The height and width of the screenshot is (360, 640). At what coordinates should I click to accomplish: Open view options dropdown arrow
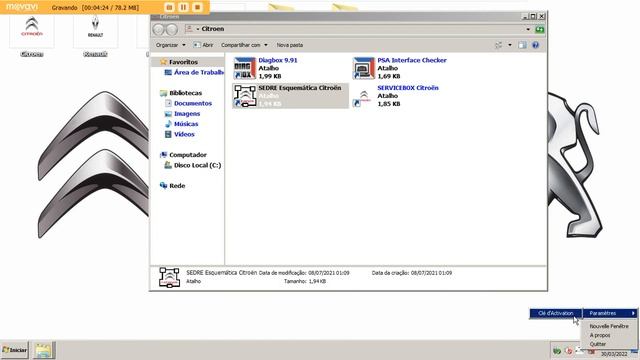(509, 45)
